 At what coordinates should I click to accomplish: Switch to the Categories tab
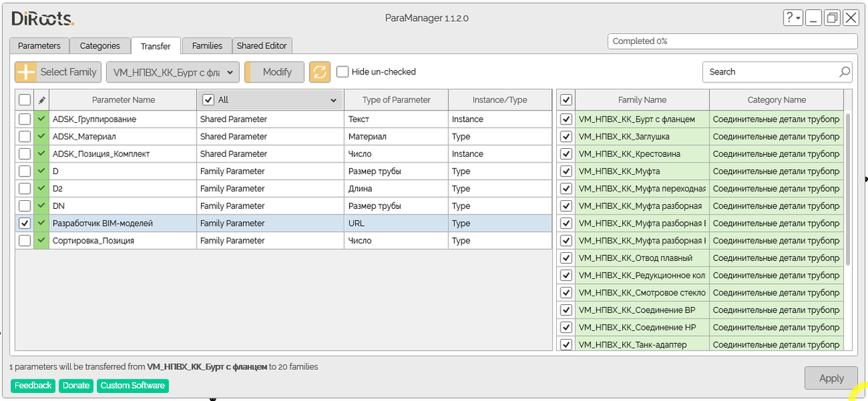(x=100, y=46)
